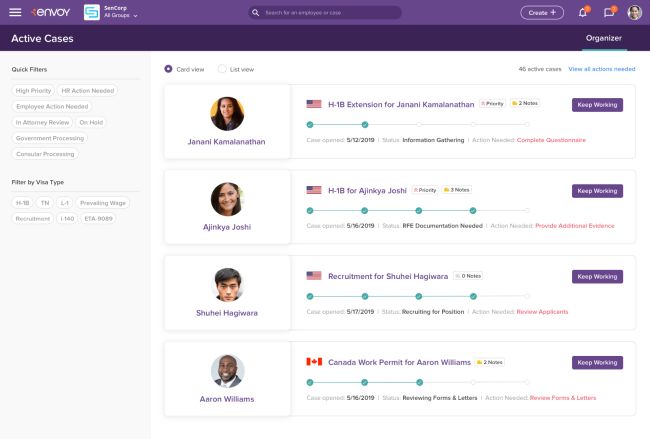This screenshot has width=650, height=439.
Task: Open the messages chat icon
Action: 609,13
